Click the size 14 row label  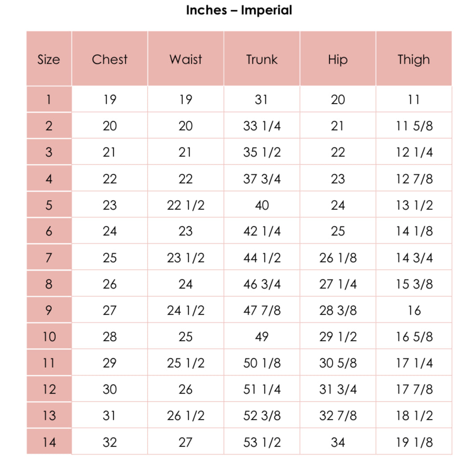click(49, 442)
